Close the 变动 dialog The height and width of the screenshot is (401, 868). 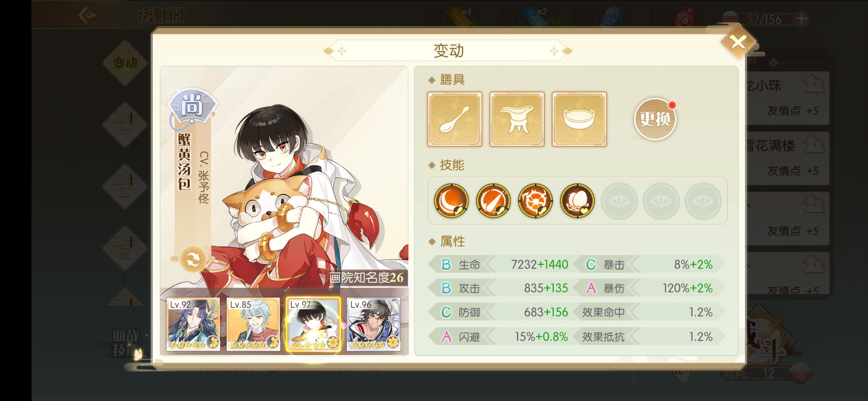coord(738,43)
